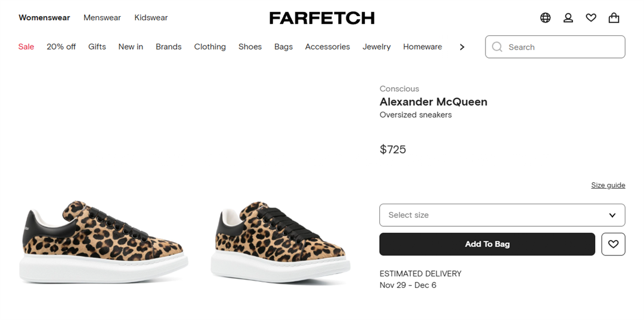Open the left leopard sneaker image
The image size is (644, 320).
(103, 242)
